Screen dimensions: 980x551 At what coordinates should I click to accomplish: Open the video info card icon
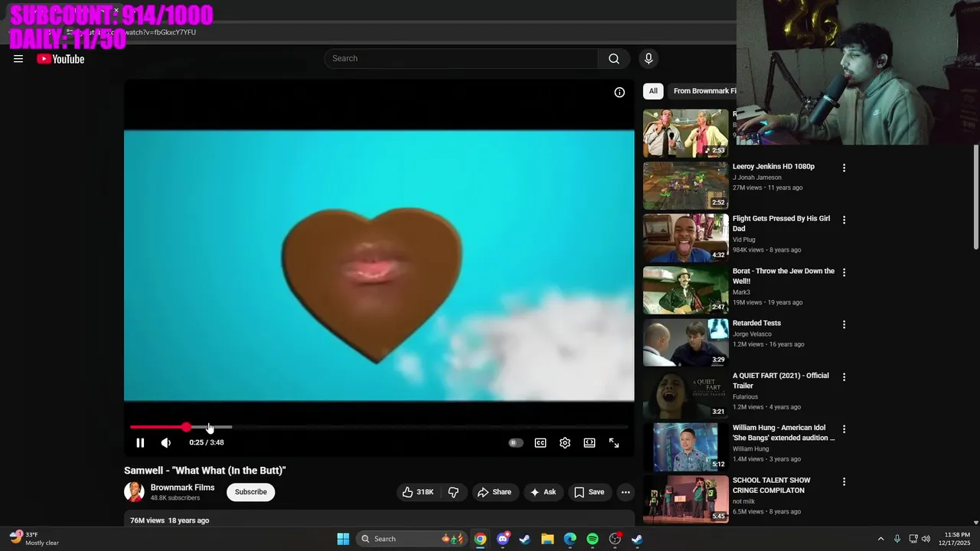tap(619, 93)
